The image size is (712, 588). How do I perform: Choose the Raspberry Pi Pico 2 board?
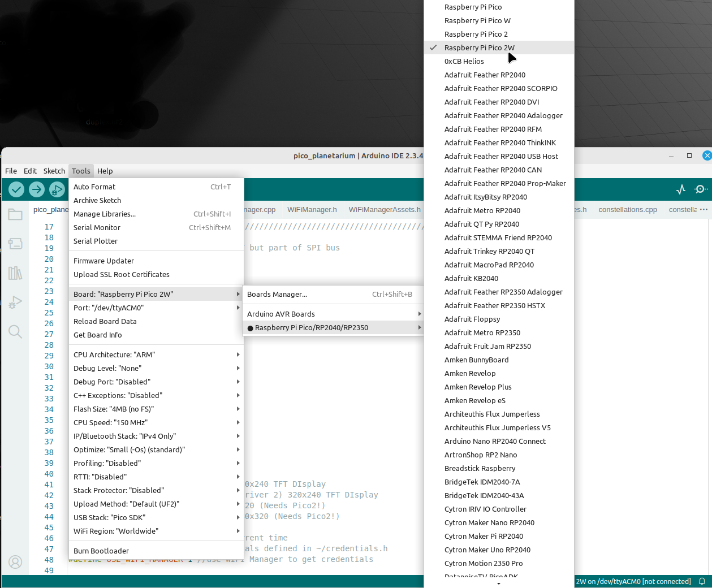click(499, 34)
